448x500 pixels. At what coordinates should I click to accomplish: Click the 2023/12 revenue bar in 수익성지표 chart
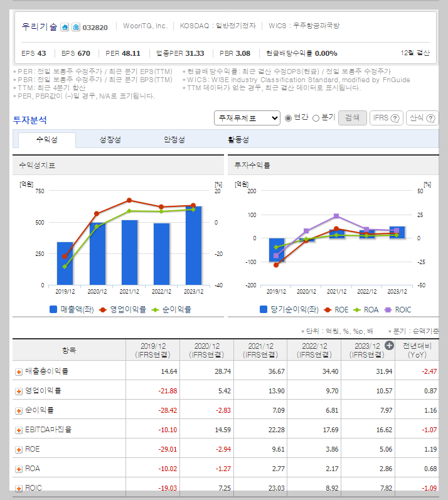click(x=193, y=245)
